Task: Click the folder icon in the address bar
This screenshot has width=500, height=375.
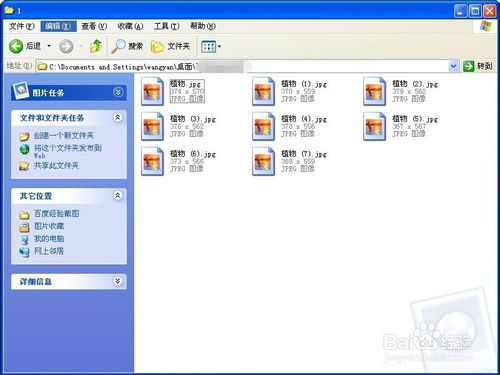Action: click(x=42, y=66)
